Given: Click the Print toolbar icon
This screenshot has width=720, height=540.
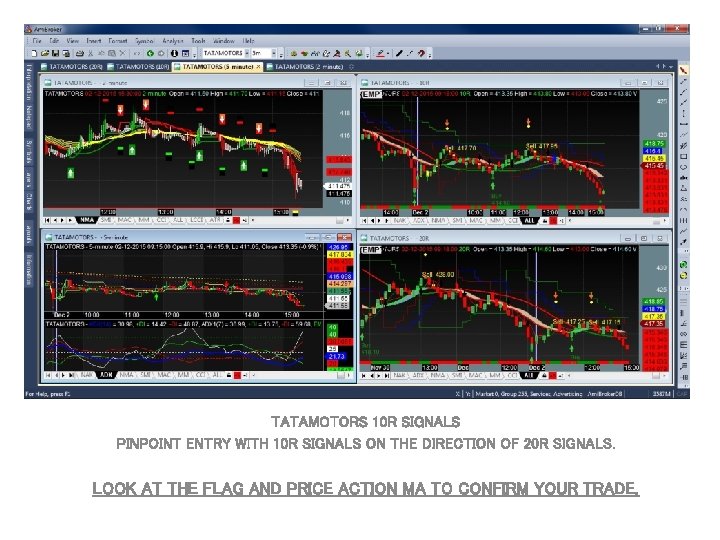Looking at the screenshot, I should pyautogui.click(x=80, y=53).
